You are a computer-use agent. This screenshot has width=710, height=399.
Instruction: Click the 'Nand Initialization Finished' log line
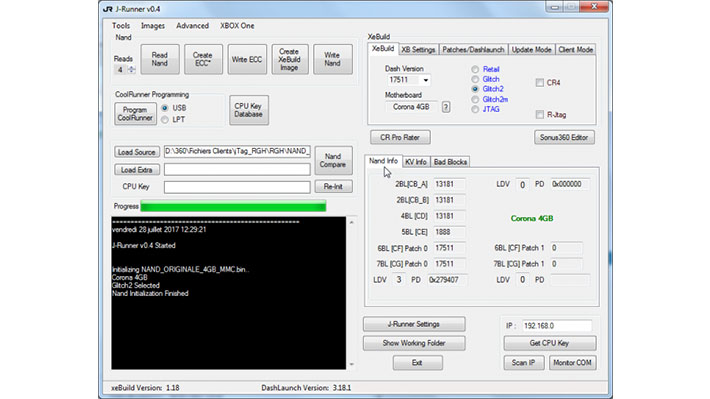coord(150,293)
